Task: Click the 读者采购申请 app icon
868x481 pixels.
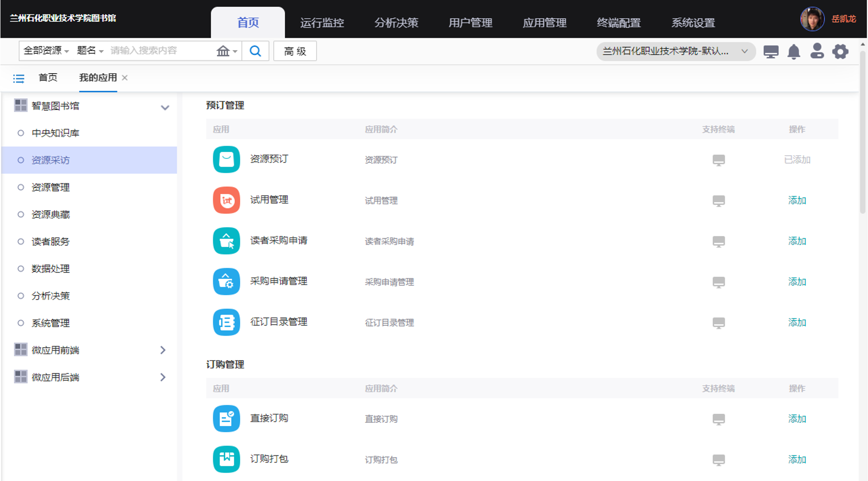Action: point(226,241)
